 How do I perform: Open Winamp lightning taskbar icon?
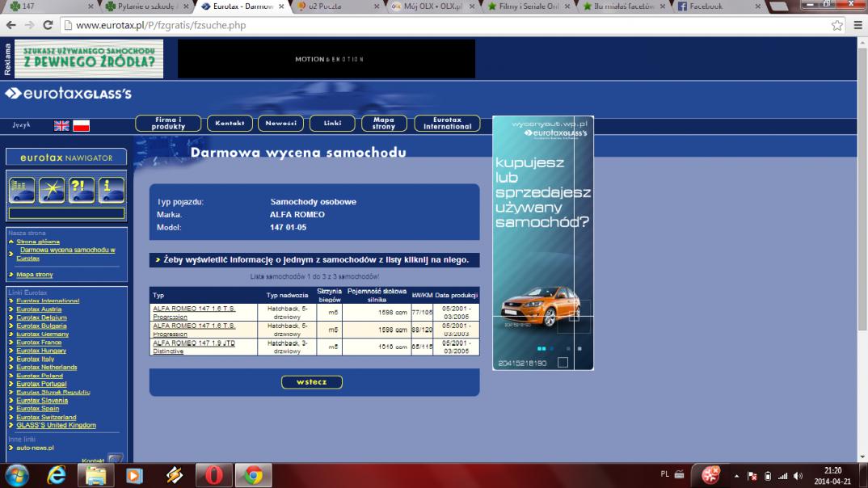[175, 475]
